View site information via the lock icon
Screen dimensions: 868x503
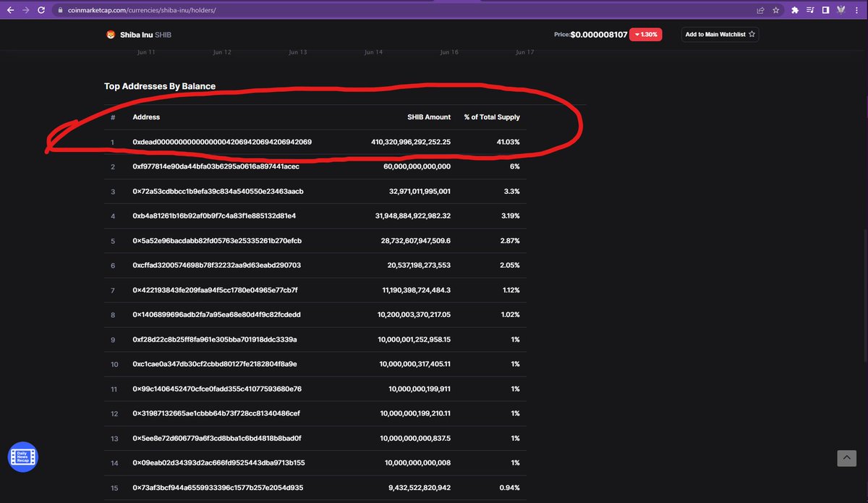pyautogui.click(x=61, y=10)
